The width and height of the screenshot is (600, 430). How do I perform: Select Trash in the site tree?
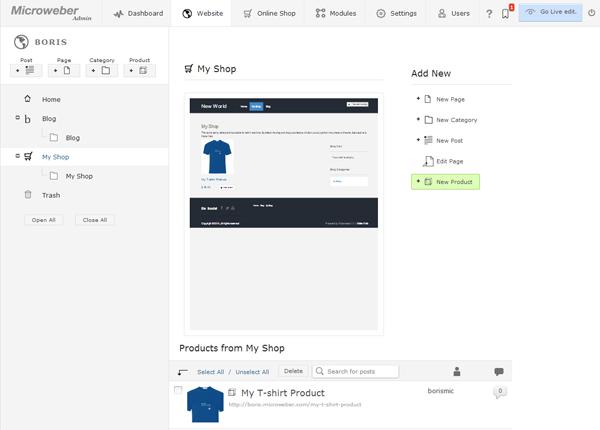51,195
